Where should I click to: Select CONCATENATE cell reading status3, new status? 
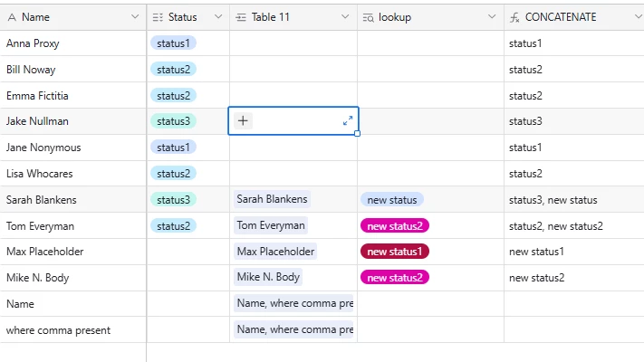tap(573, 199)
